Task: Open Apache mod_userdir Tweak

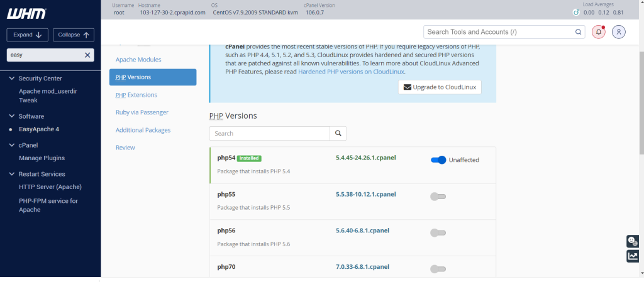Action: click(48, 96)
